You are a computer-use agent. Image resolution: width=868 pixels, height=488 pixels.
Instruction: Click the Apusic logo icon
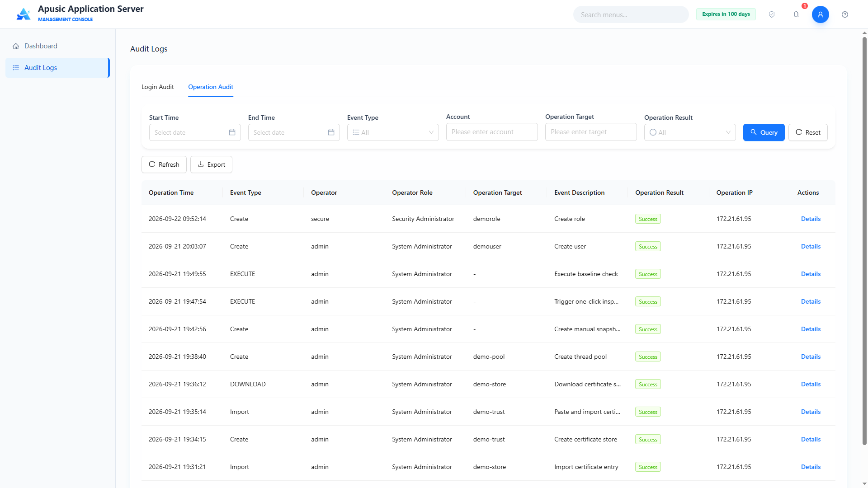pos(24,14)
